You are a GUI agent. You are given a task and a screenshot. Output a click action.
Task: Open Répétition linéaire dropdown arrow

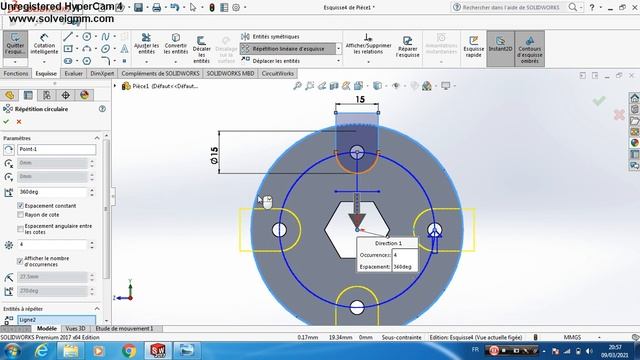tap(338, 49)
